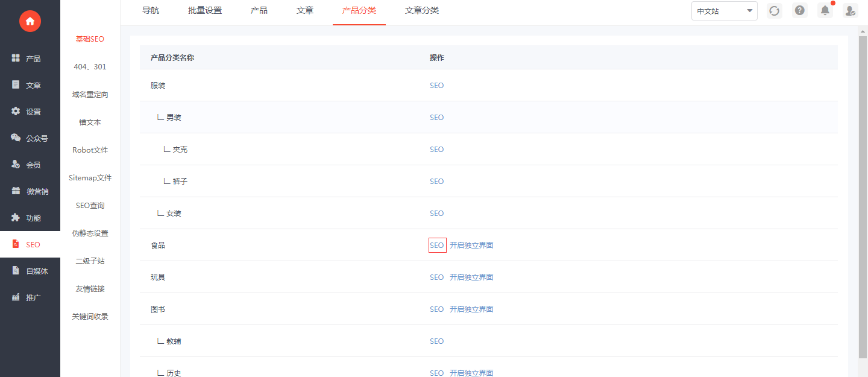The image size is (868, 377).
Task: Open the user account icon
Action: tap(850, 11)
